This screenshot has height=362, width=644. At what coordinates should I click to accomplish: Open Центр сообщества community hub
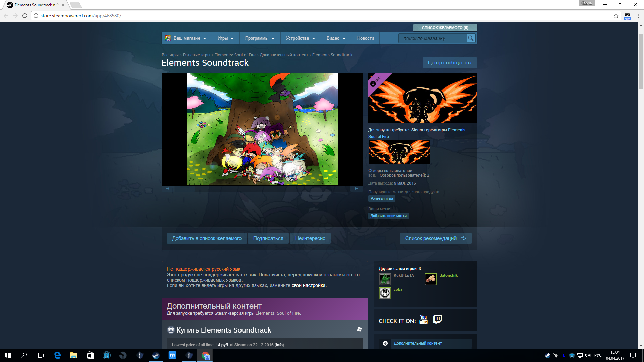[449, 63]
